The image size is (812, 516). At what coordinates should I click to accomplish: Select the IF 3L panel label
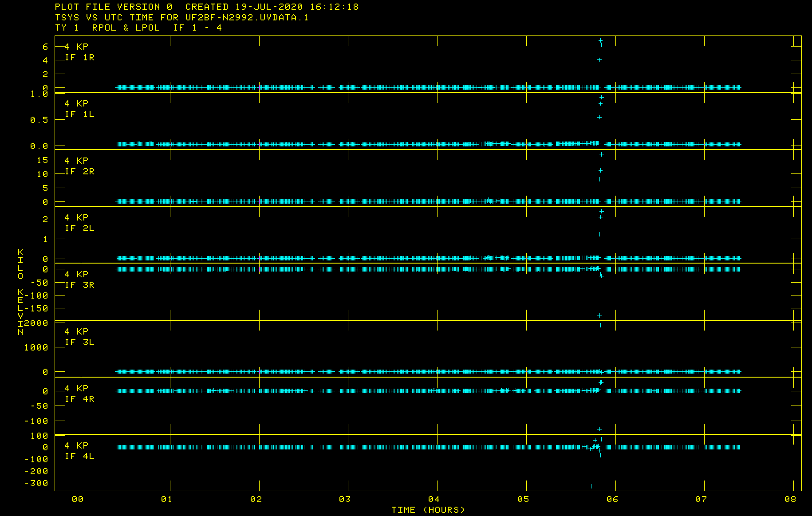(80, 343)
